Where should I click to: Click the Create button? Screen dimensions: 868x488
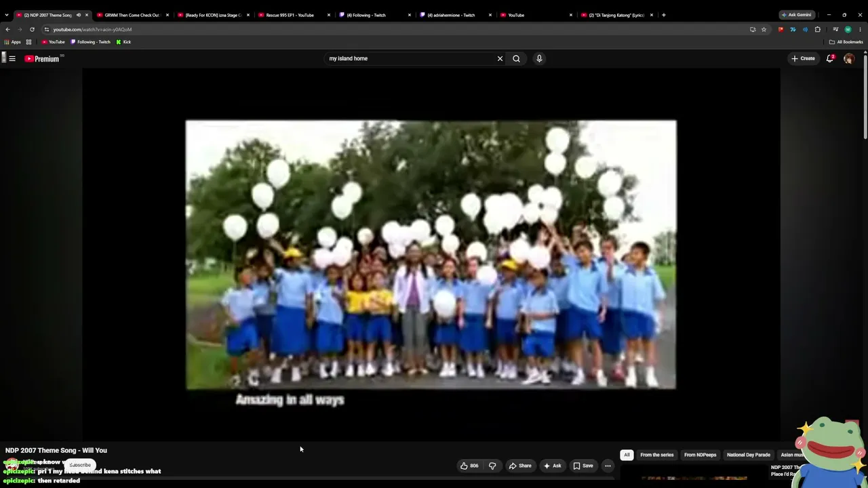coord(803,59)
